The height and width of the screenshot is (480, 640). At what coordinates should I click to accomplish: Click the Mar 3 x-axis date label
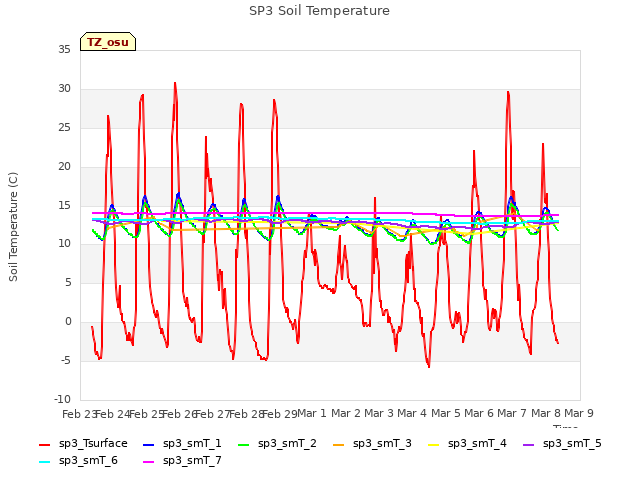click(379, 413)
